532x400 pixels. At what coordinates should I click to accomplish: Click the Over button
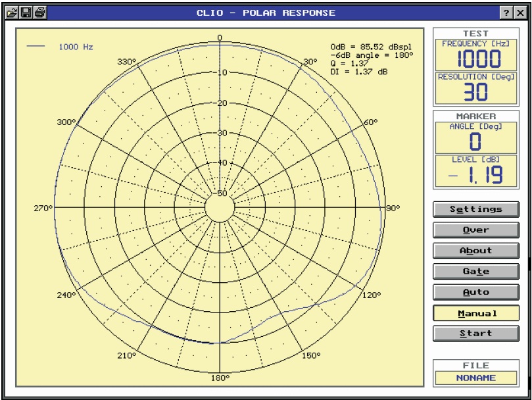point(476,230)
